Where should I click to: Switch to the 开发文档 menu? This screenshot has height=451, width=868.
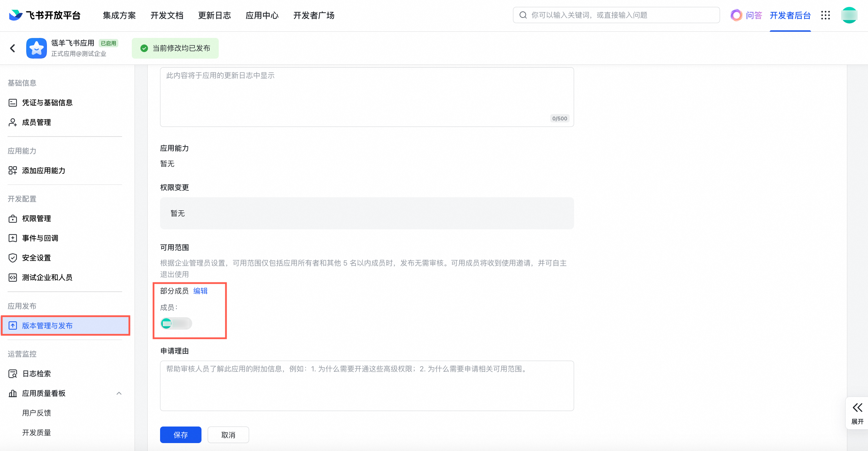tap(167, 16)
